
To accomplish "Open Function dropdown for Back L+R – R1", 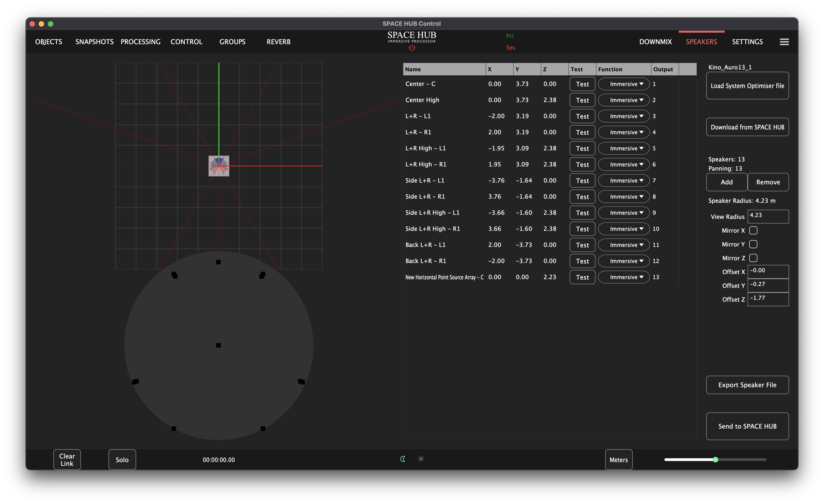I will click(x=624, y=261).
